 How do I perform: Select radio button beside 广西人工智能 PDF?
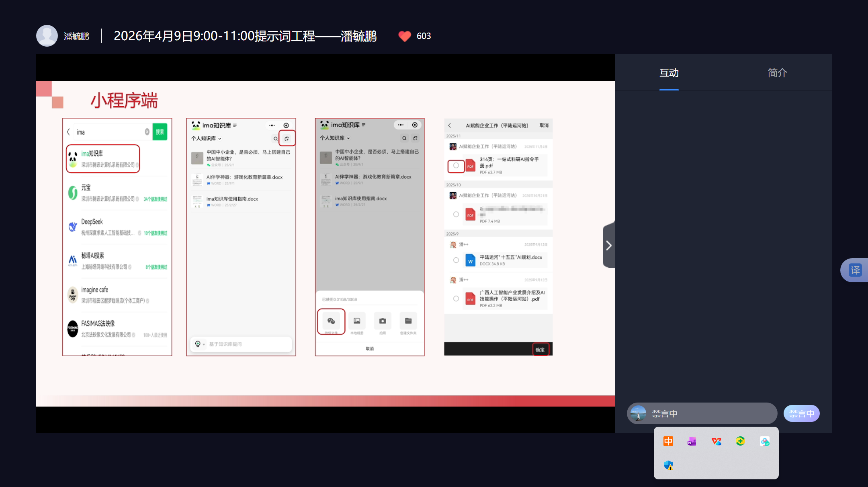coord(456,299)
